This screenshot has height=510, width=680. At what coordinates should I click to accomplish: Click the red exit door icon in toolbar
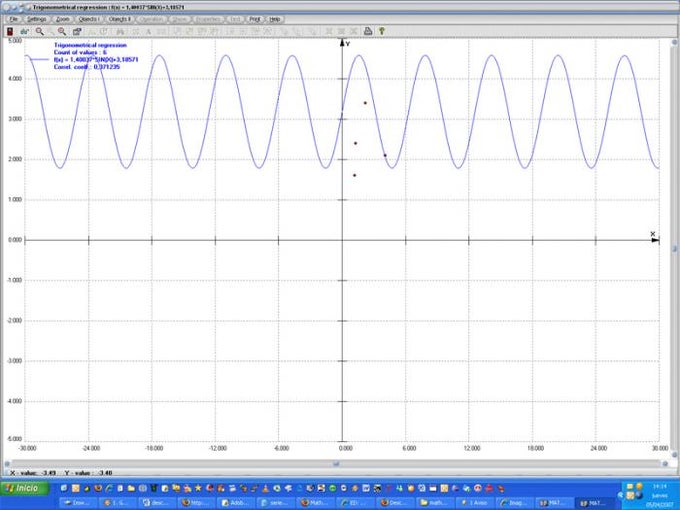(x=10, y=31)
